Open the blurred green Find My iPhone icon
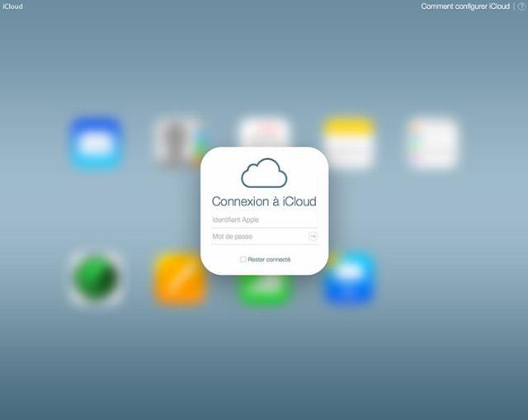The width and height of the screenshot is (528, 420). pyautogui.click(x=97, y=278)
